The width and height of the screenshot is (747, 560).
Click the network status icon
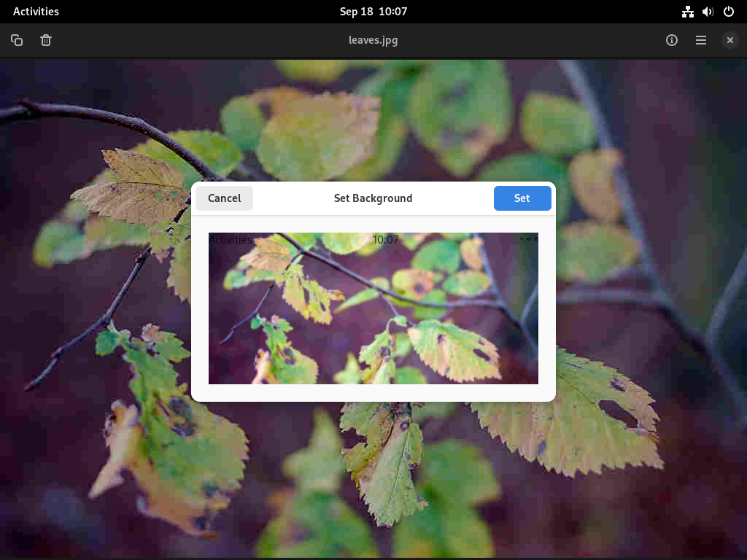687,12
